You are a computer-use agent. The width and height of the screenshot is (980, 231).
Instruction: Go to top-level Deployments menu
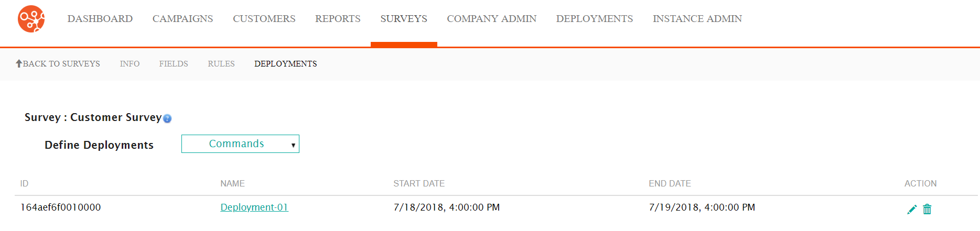pyautogui.click(x=595, y=19)
